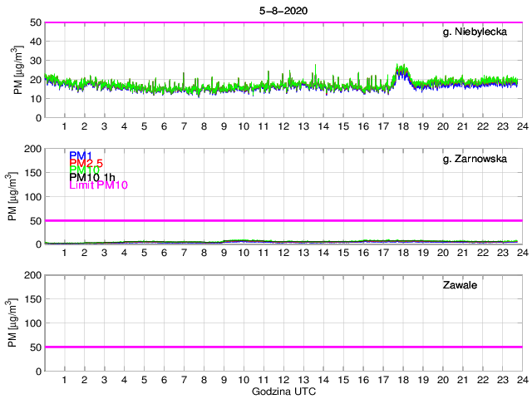Click hour 24 tick label under the Zawale chart

point(521,380)
